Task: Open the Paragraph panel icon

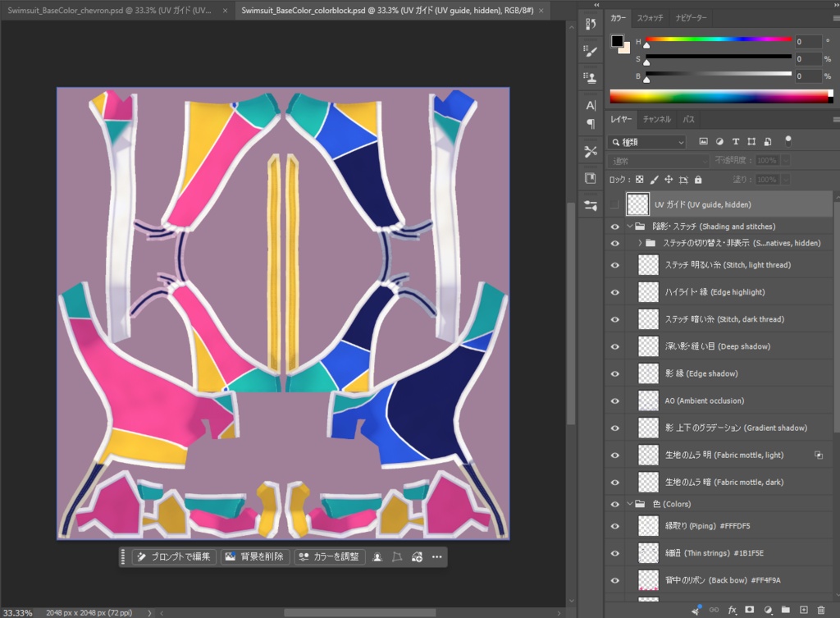Action: tap(591, 124)
